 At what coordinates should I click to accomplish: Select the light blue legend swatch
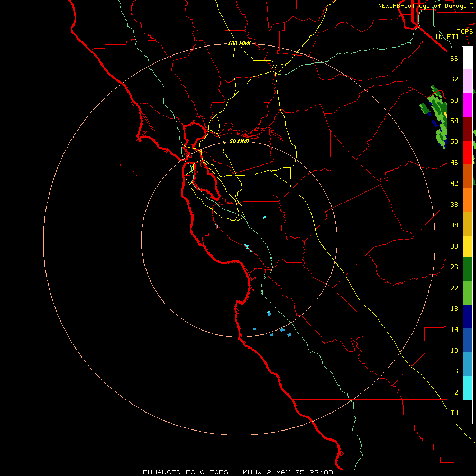click(x=467, y=363)
